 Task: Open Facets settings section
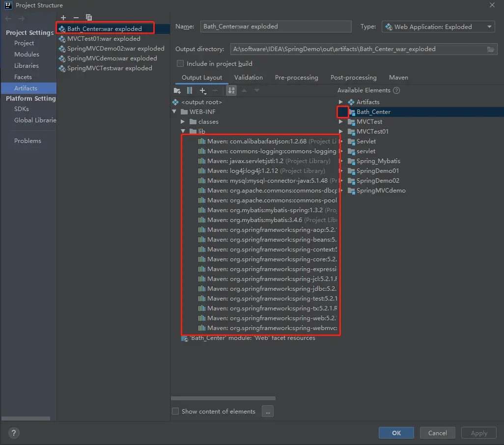[23, 77]
